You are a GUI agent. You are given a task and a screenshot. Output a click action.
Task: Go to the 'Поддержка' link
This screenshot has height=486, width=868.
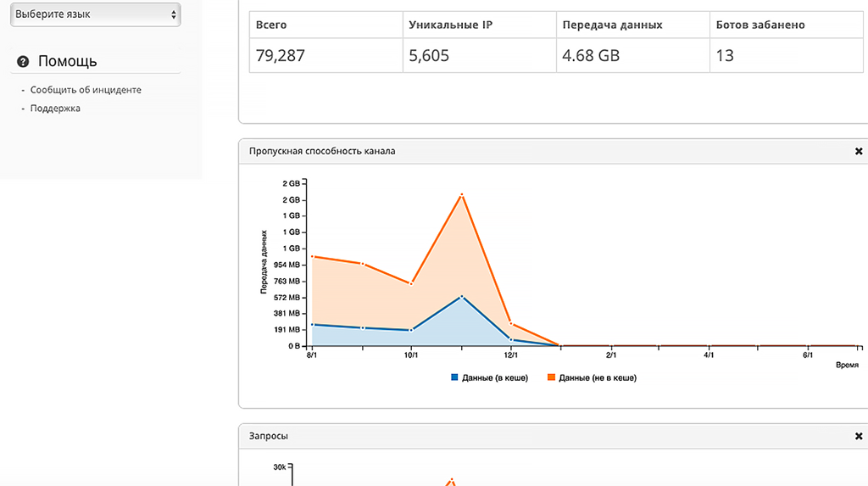(x=55, y=109)
